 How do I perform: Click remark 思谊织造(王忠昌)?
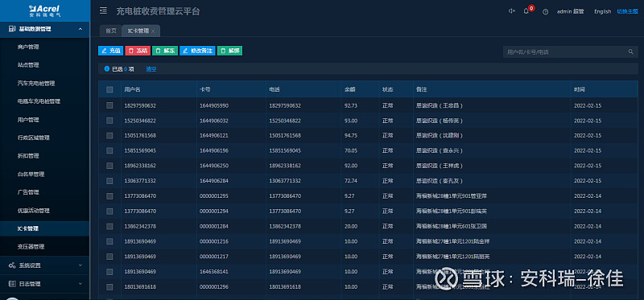(x=440, y=105)
